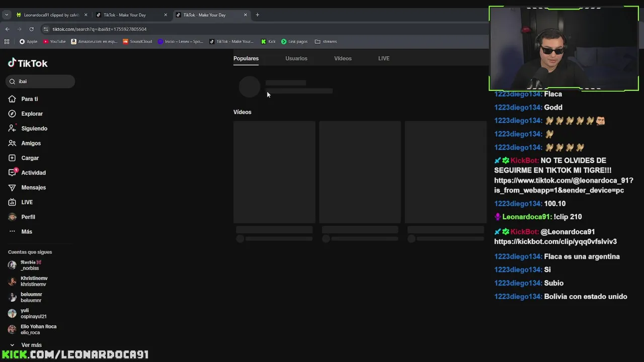
Task: Open the streams bookmarks folder
Action: pos(326,41)
